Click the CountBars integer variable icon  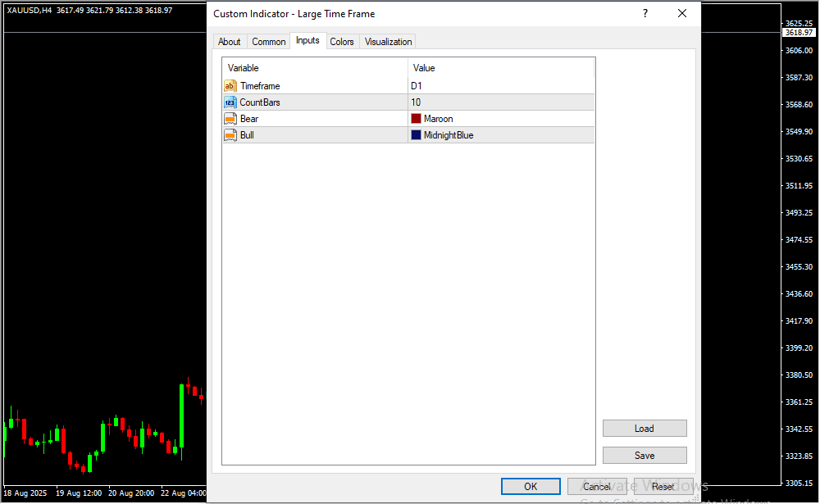pos(230,102)
